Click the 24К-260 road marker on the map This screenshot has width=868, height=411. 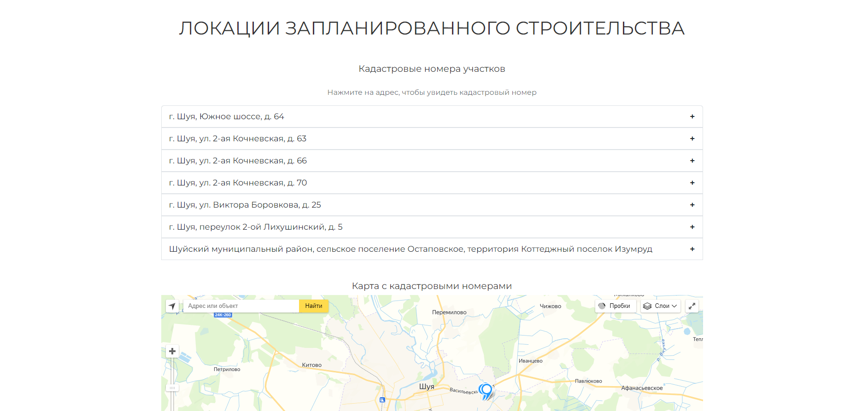click(223, 315)
